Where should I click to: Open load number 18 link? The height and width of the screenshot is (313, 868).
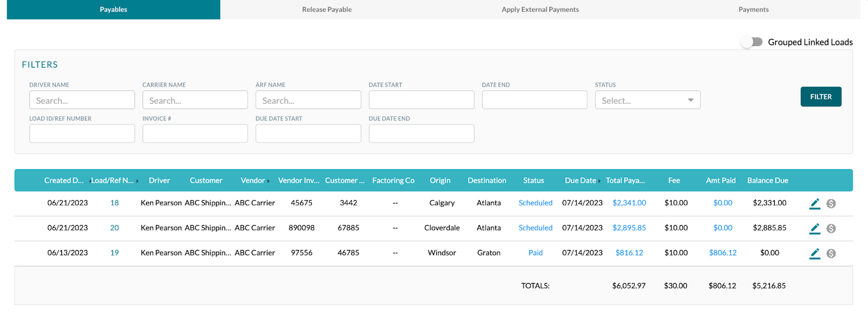click(x=114, y=203)
